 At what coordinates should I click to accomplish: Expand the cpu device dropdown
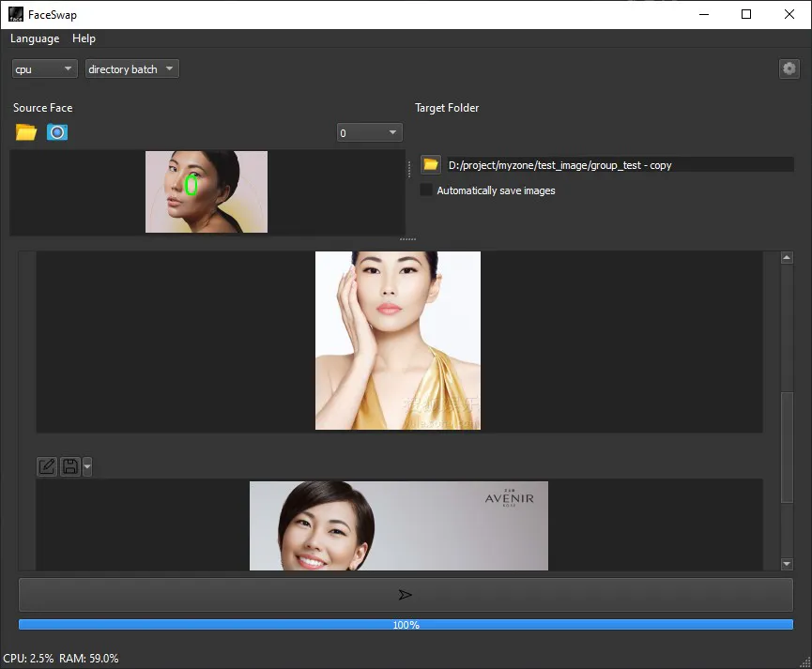click(44, 68)
